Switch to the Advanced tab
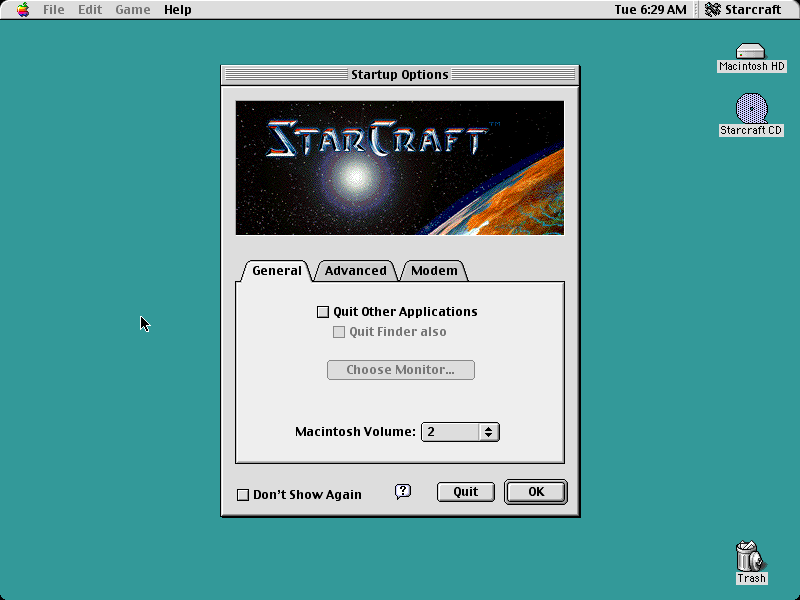Viewport: 800px width, 600px height. [356, 270]
